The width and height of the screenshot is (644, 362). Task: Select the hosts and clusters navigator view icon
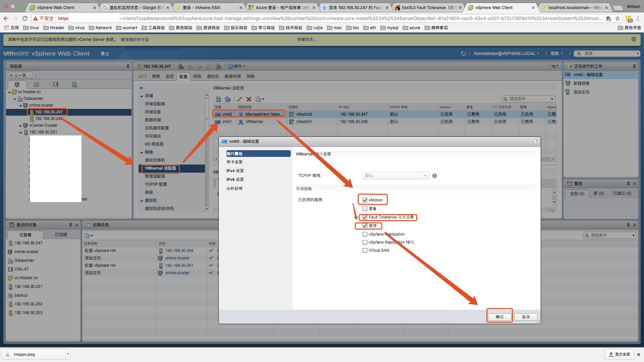coord(17,84)
